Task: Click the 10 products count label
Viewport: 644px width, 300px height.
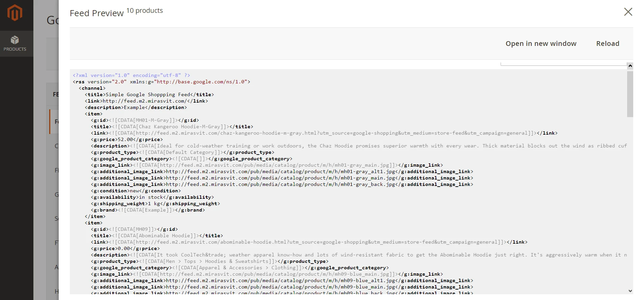Action: [144, 10]
